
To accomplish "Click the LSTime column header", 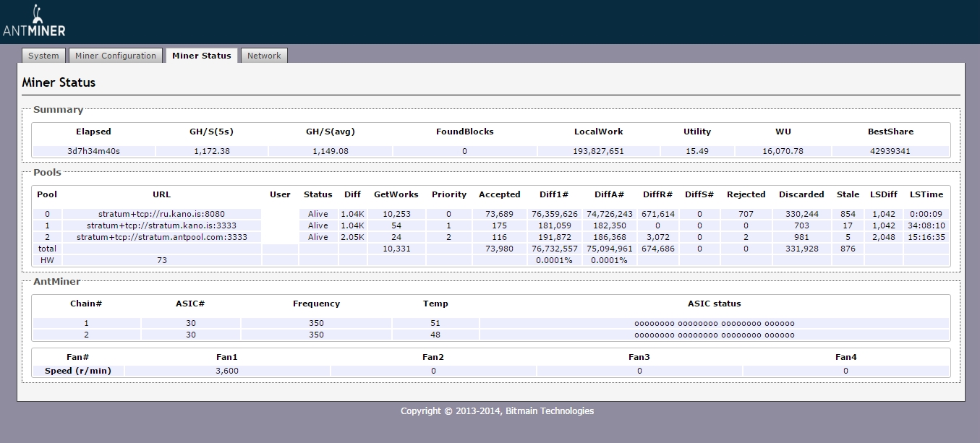I will (x=926, y=194).
